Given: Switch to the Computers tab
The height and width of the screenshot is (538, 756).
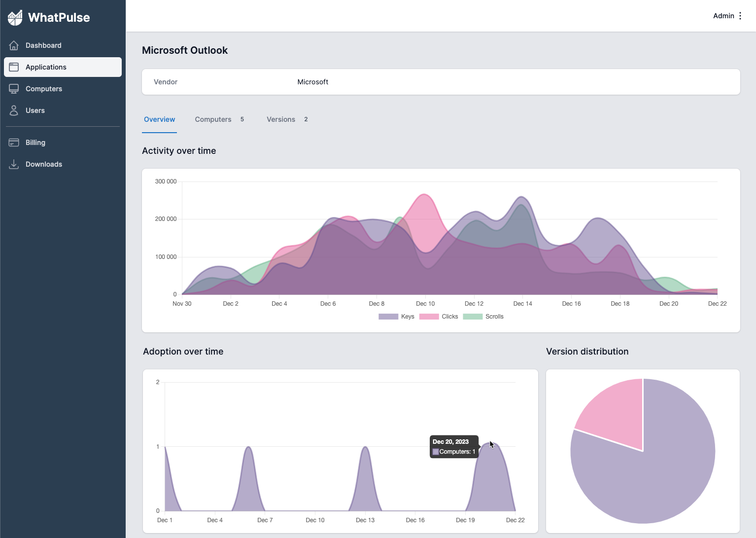Looking at the screenshot, I should pyautogui.click(x=219, y=119).
